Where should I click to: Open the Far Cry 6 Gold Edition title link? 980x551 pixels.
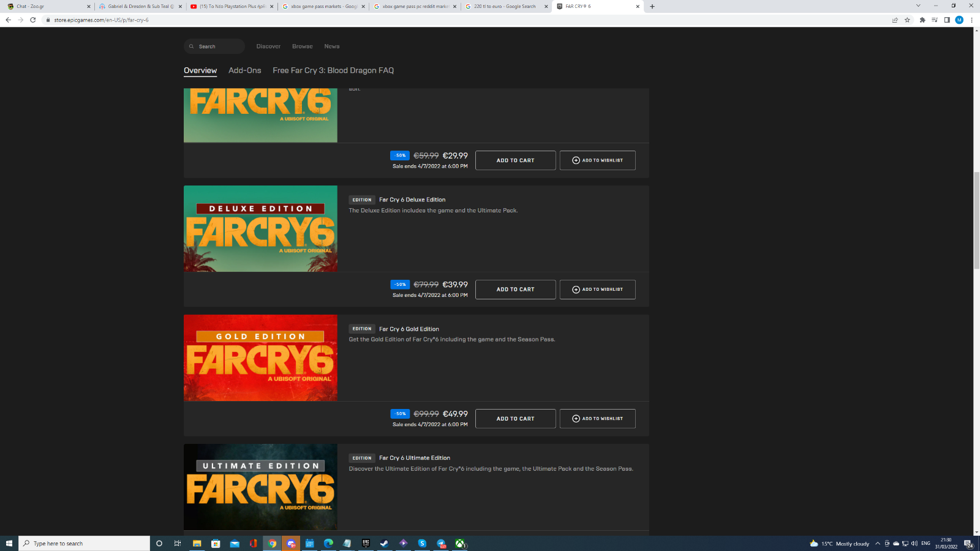pos(409,329)
